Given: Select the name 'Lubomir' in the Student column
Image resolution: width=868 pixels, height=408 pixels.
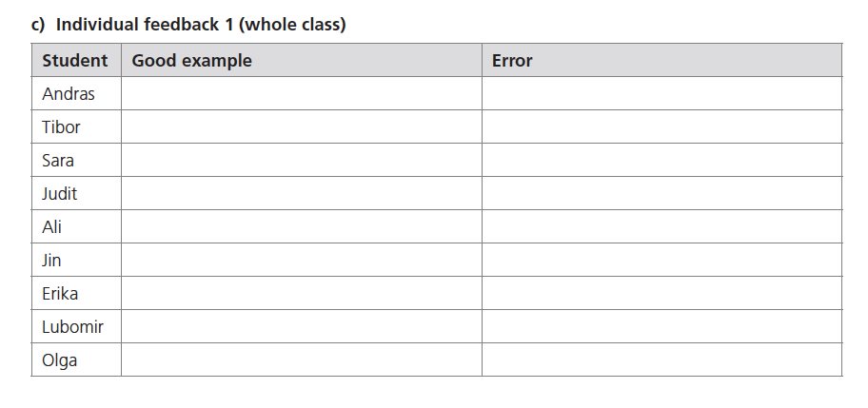Looking at the screenshot, I should coord(73,327).
